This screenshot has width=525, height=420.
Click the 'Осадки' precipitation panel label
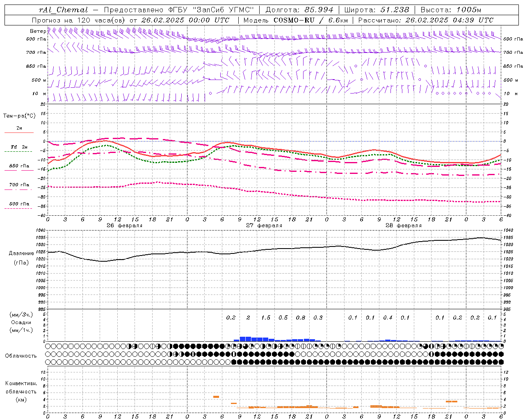(21, 322)
